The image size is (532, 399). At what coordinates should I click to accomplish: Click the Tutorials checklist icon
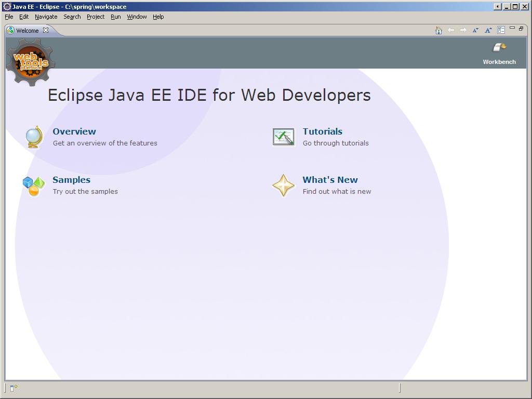pyautogui.click(x=283, y=137)
